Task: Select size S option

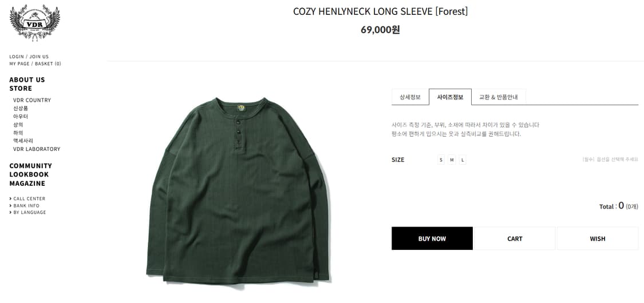Action: pos(441,160)
